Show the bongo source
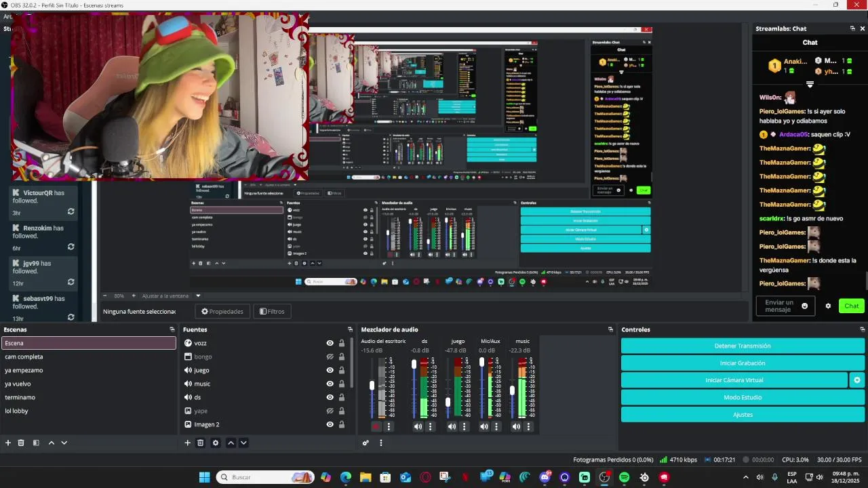Image resolution: width=868 pixels, height=488 pixels. coord(330,357)
